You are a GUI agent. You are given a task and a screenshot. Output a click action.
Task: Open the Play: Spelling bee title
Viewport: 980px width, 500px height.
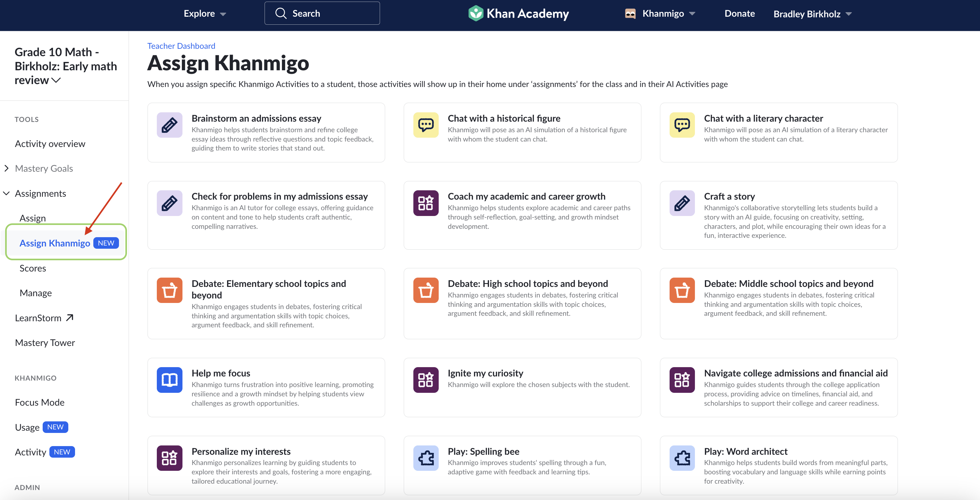tap(483, 452)
